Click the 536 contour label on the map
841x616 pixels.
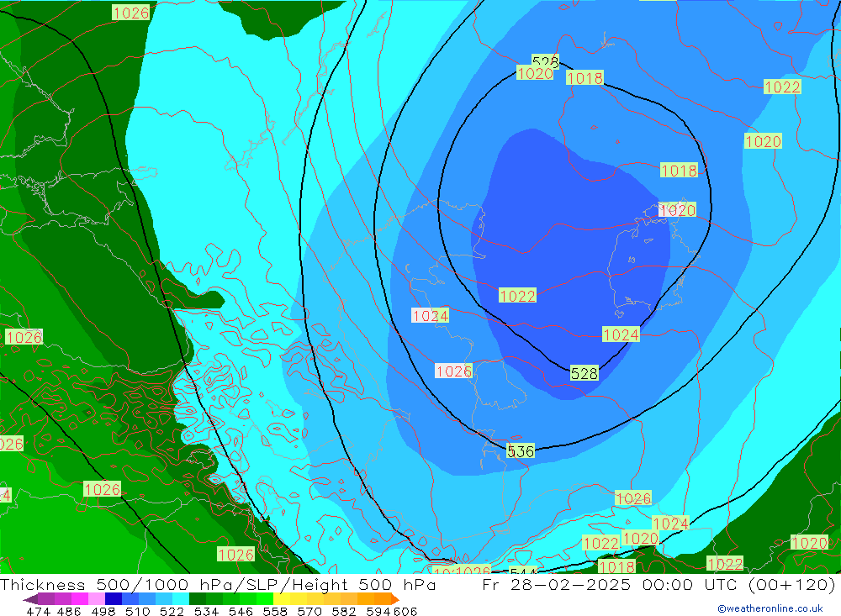point(521,451)
